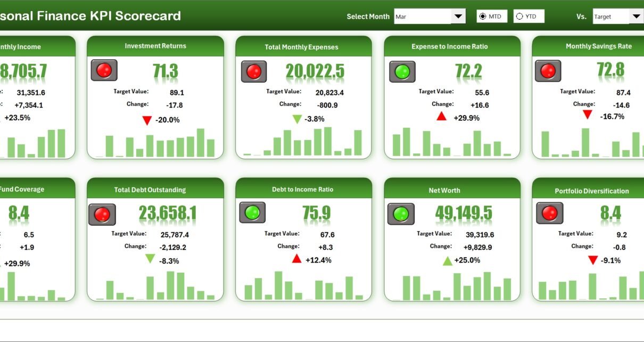Switch to the YTD radio option

pyautogui.click(x=519, y=17)
